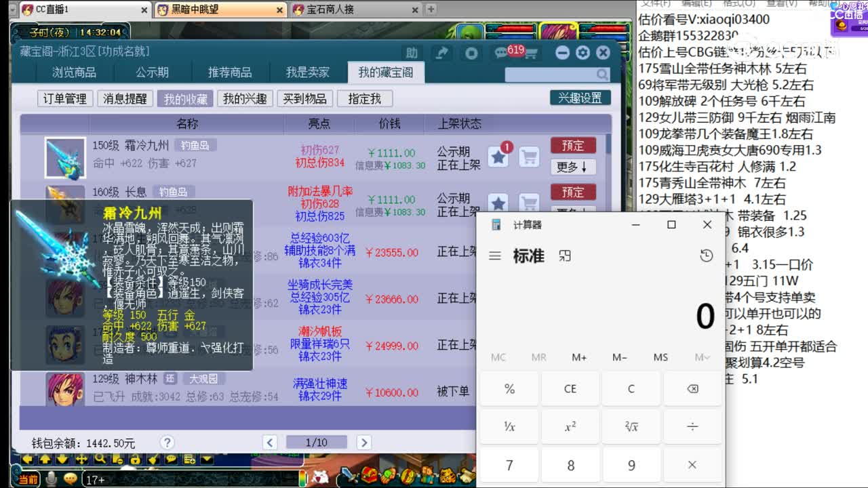Image resolution: width=868 pixels, height=488 pixels.
Task: Open 消息提醒 section
Action: pyautogui.click(x=125, y=98)
